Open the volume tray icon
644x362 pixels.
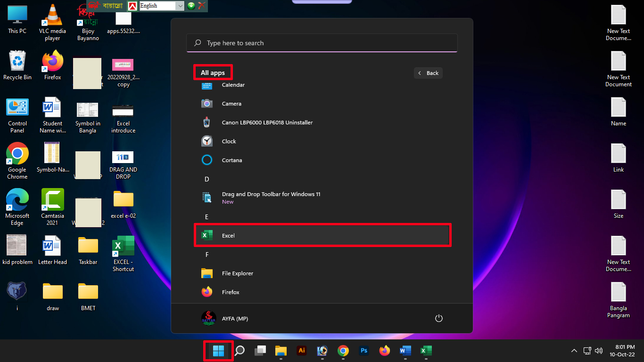tap(599, 351)
